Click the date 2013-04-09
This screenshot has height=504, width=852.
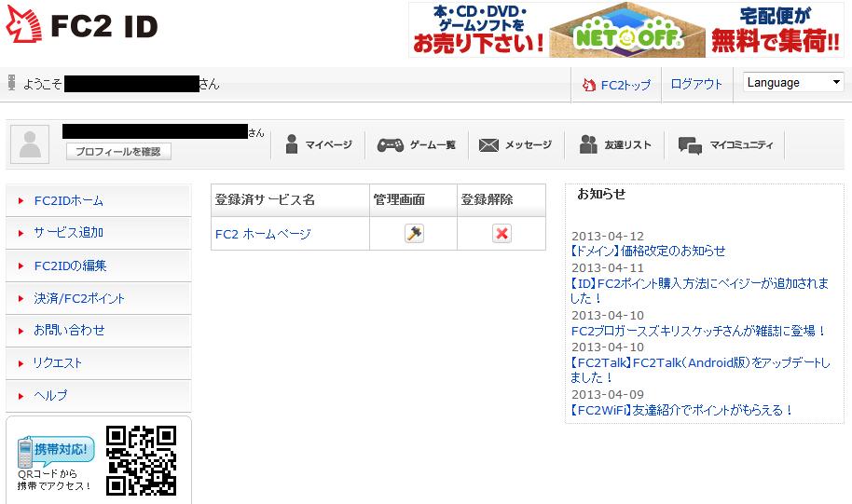coord(608,394)
